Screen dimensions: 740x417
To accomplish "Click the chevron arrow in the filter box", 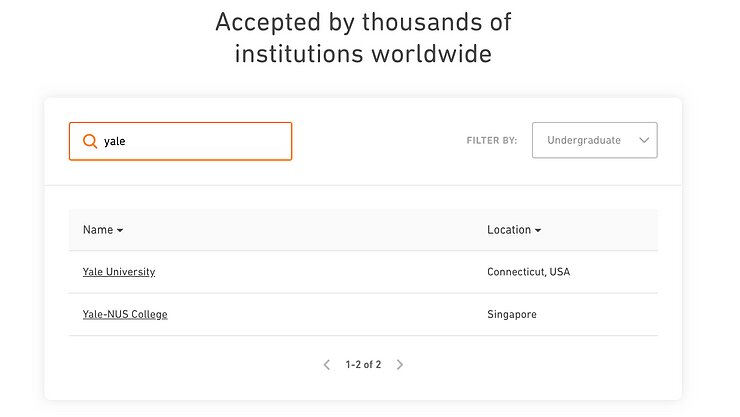I will [644, 141].
